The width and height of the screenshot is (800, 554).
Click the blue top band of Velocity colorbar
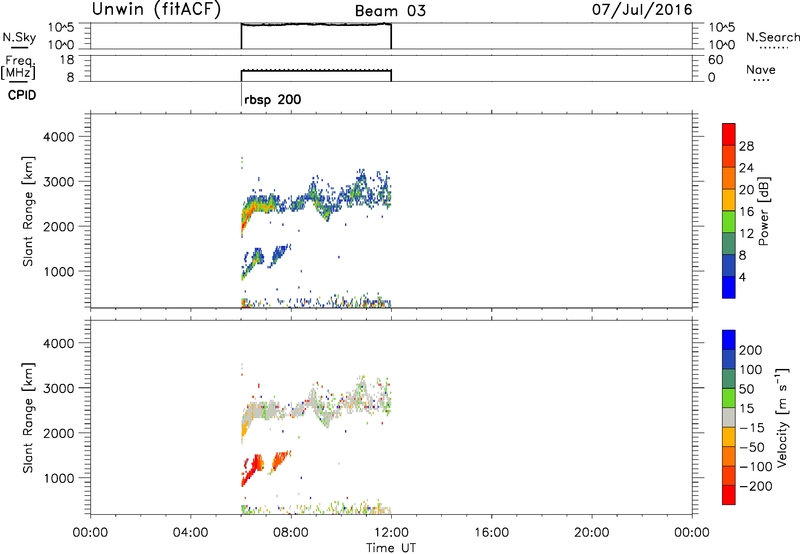[729, 340]
